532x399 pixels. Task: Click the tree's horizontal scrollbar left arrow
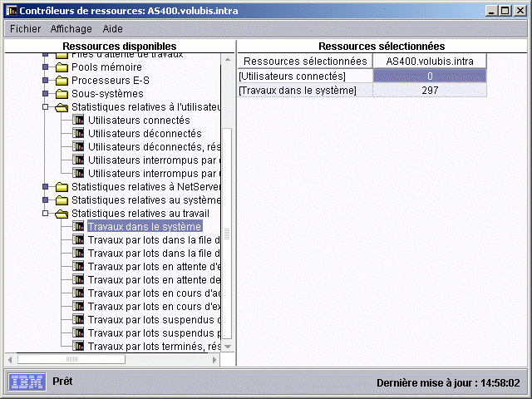(x=10, y=359)
